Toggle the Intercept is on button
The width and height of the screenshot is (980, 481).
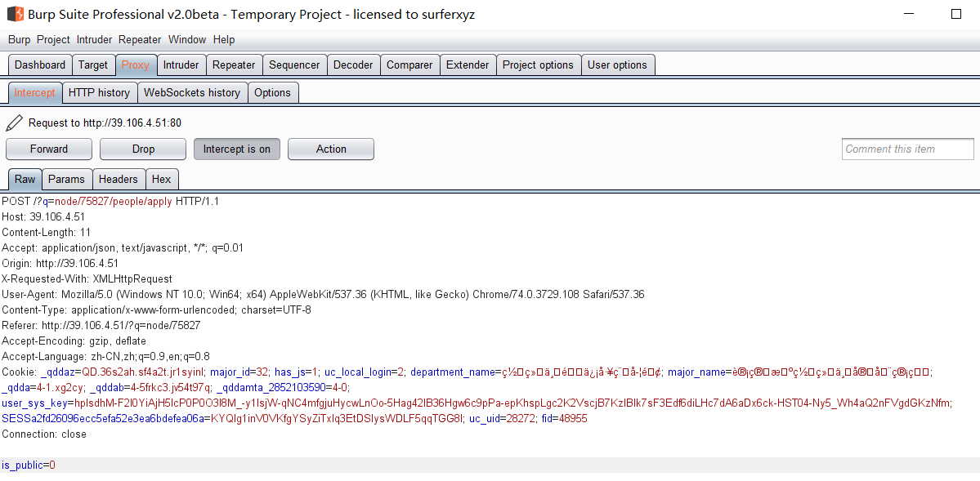click(x=237, y=149)
